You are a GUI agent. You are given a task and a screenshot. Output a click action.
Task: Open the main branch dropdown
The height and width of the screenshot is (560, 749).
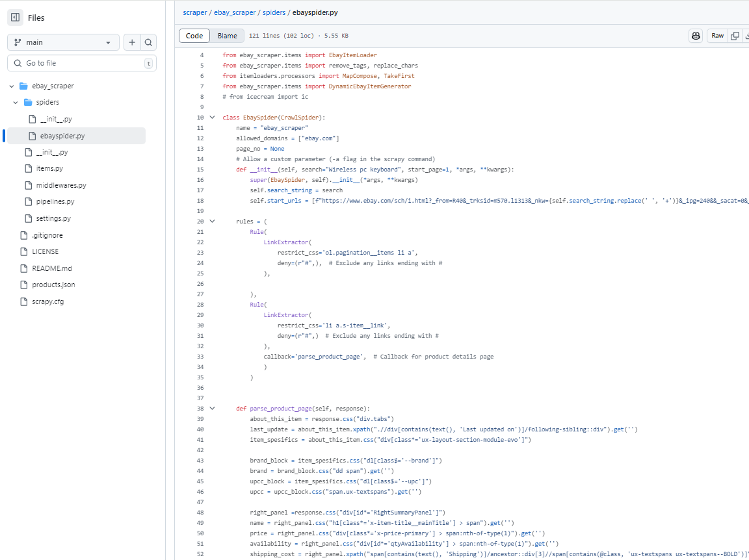coord(63,42)
